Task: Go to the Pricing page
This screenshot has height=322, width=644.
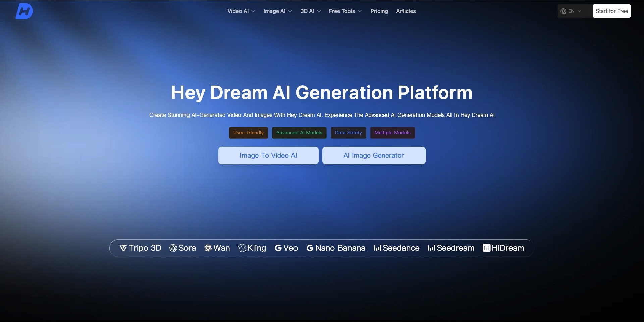Action: pos(379,11)
